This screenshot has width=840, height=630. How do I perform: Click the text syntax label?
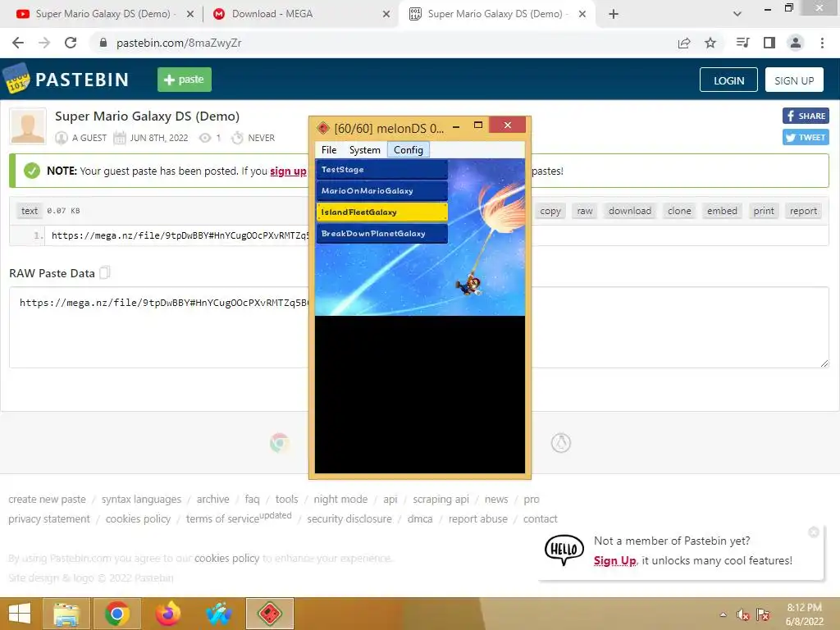(30, 211)
